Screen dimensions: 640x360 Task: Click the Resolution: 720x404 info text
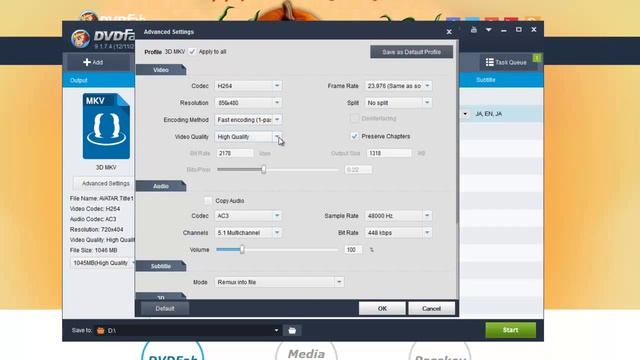[x=96, y=229]
